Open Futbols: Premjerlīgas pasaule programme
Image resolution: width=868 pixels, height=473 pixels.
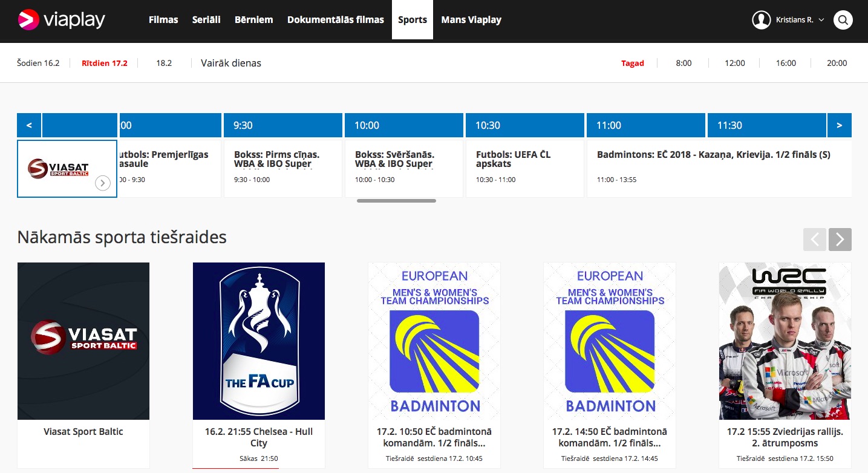point(170,168)
